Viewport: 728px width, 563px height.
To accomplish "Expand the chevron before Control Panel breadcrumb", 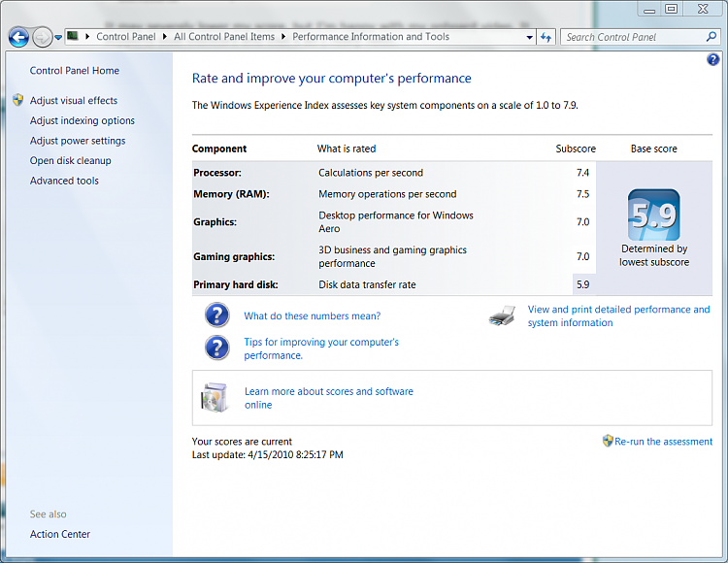I will pyautogui.click(x=87, y=37).
